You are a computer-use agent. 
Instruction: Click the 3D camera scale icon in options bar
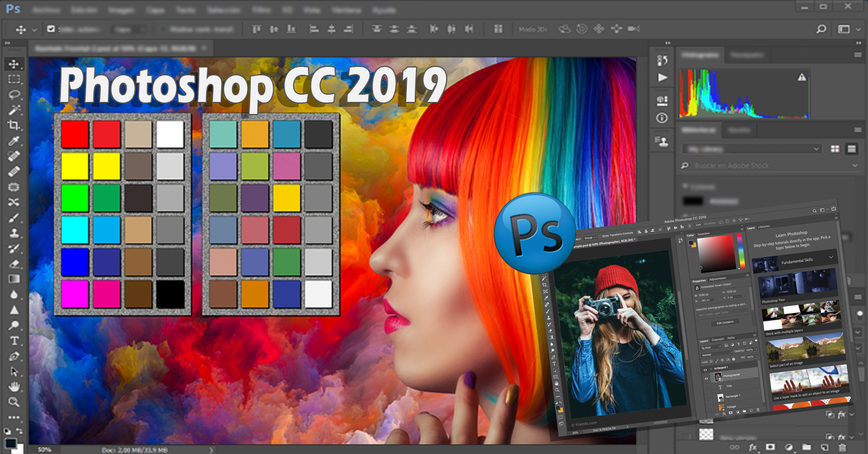634,29
